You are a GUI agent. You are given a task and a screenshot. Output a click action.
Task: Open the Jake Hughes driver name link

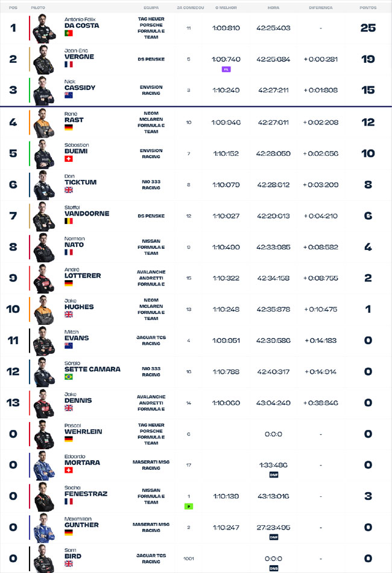[79, 304]
